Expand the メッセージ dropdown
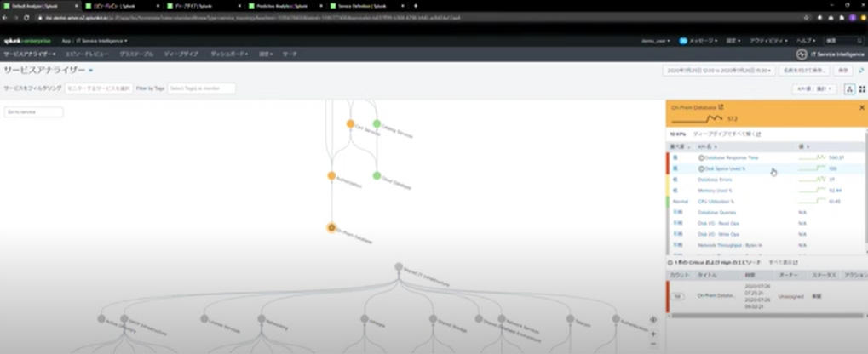The height and width of the screenshot is (354, 868). [703, 41]
